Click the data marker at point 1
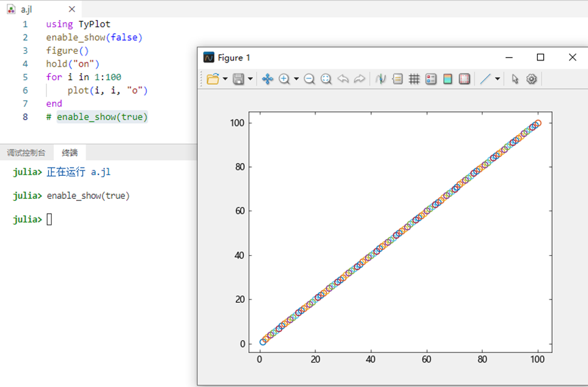The image size is (588, 387). pos(263,342)
